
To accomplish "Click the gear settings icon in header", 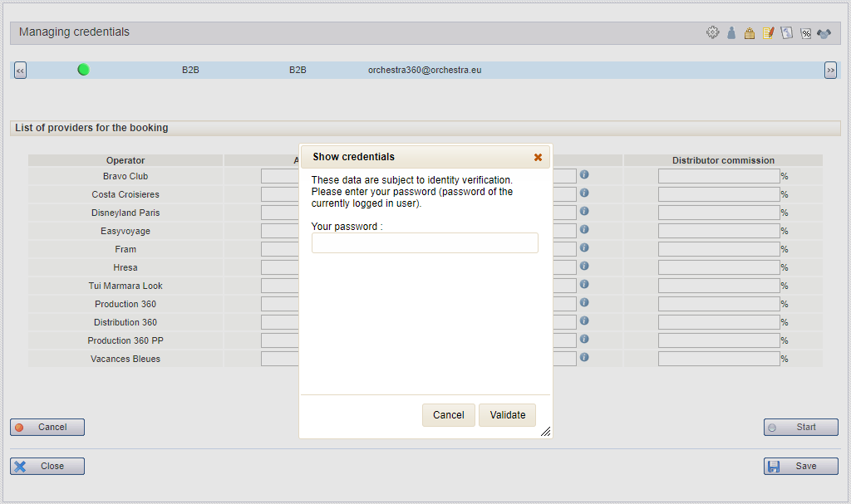I will [x=712, y=32].
